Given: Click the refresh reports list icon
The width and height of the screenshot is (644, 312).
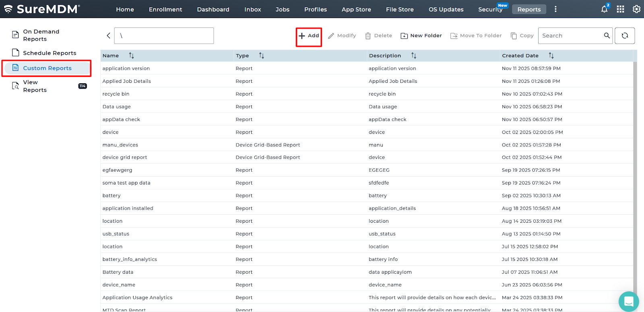Looking at the screenshot, I should tap(625, 36).
